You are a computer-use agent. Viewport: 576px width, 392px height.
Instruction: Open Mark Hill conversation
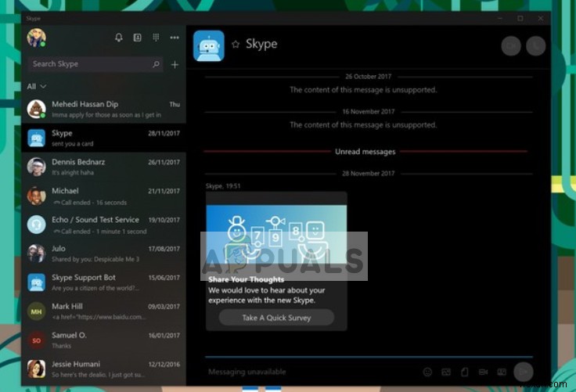pos(103,311)
